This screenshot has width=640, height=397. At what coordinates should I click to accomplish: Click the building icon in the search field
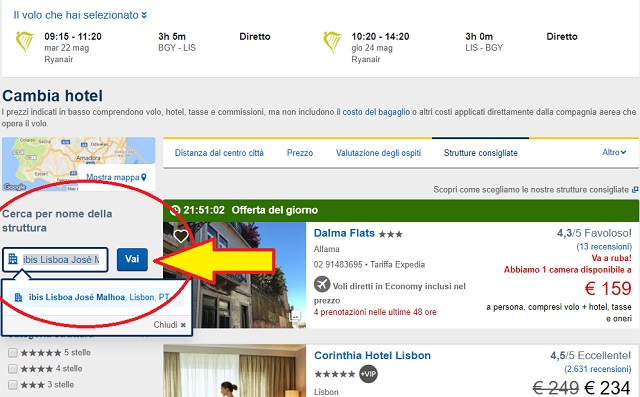[13, 259]
